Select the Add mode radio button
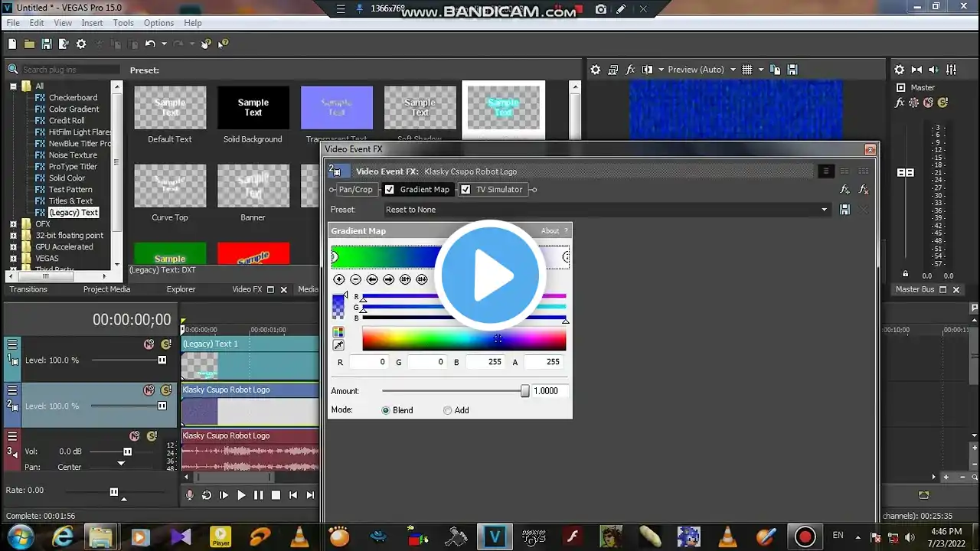Screen dimensions: 980x551 tap(448, 410)
